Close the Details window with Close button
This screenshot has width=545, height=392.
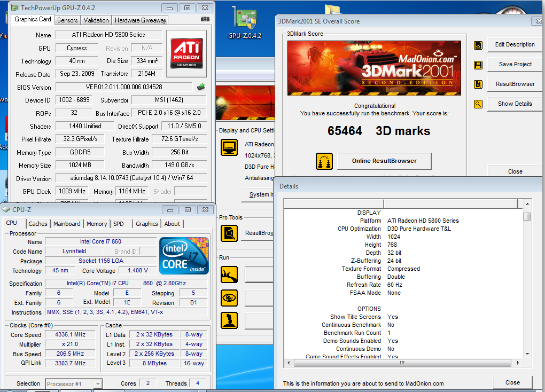click(x=513, y=382)
